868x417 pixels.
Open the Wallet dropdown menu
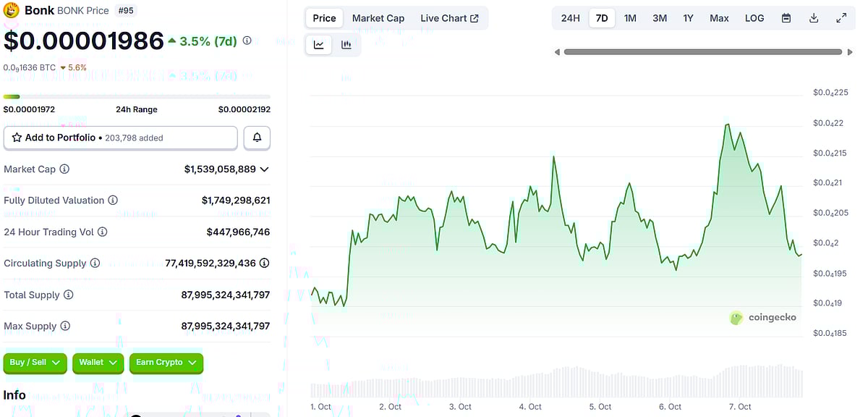tap(98, 363)
